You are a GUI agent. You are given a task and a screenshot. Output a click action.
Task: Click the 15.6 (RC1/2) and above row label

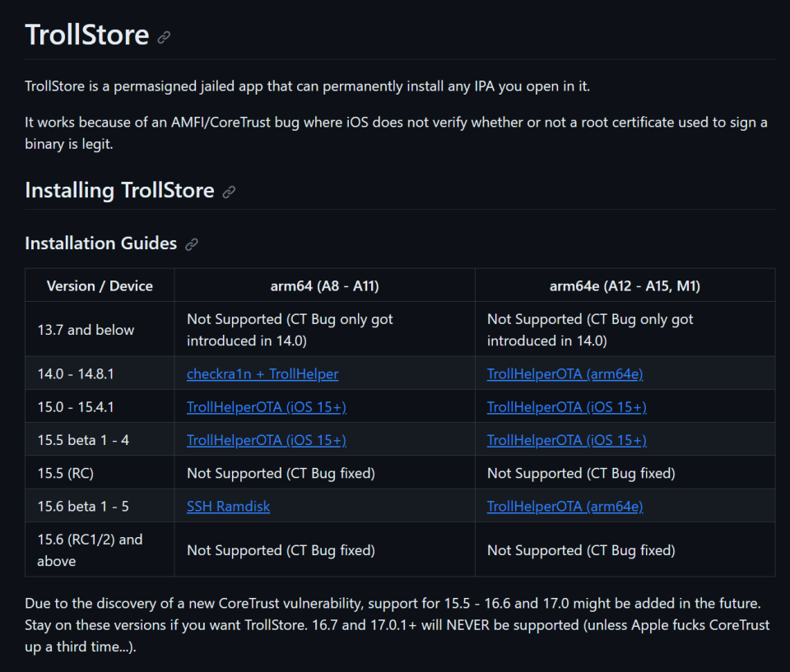pos(90,550)
